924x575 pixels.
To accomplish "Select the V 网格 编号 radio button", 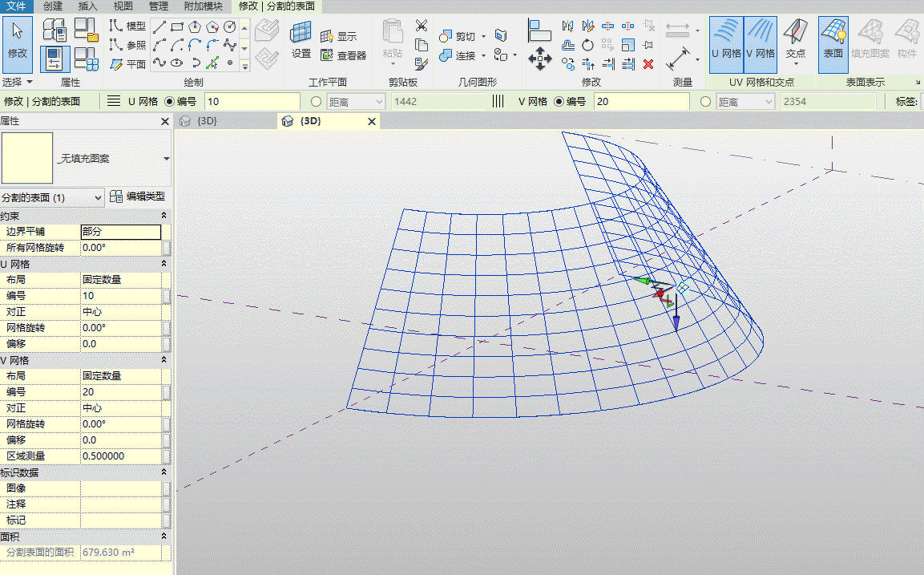I will pyautogui.click(x=559, y=101).
